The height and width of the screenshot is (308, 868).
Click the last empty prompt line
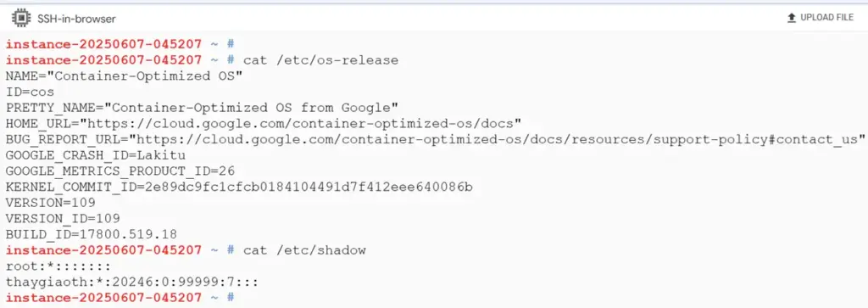click(120, 298)
